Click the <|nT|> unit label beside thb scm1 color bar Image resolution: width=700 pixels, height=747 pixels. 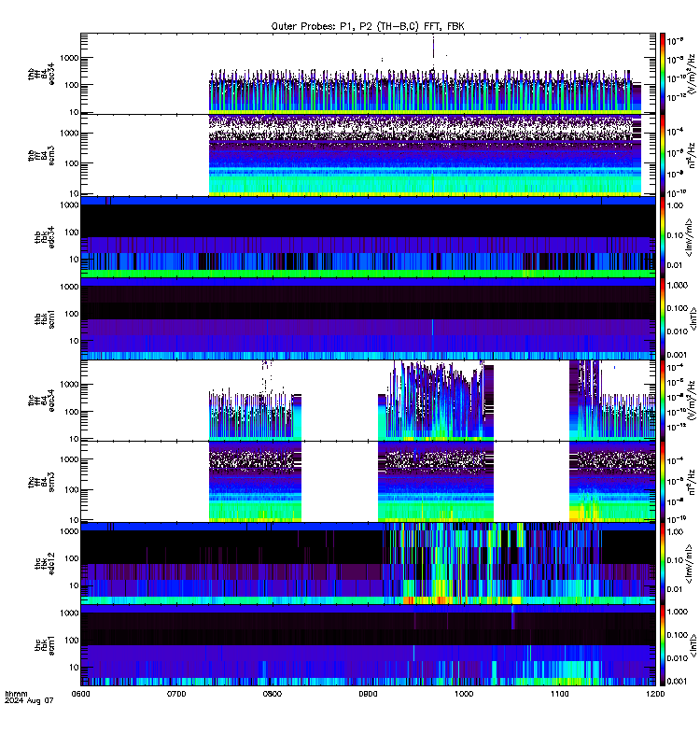pyautogui.click(x=693, y=318)
